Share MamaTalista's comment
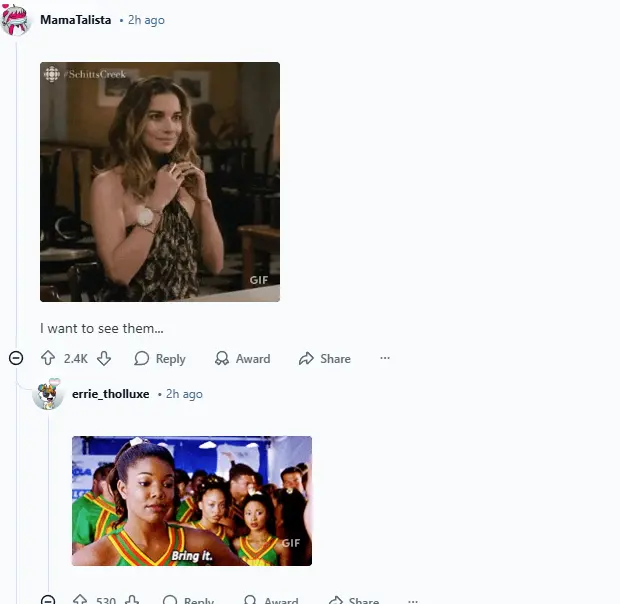The width and height of the screenshot is (620, 604). 324,358
